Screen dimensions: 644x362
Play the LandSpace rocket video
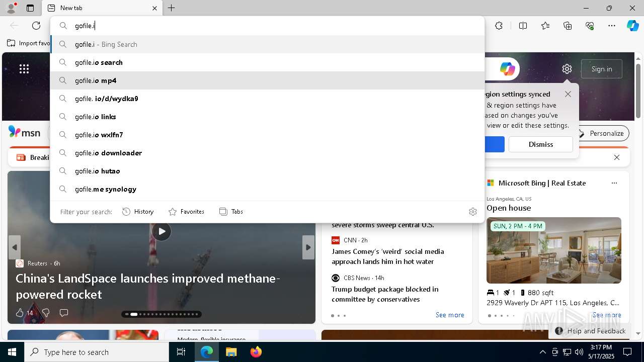click(x=162, y=231)
